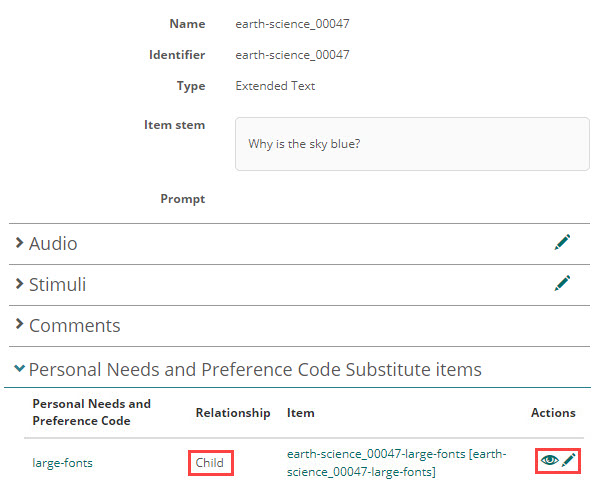Click the eye icon to view the large-fonts item

549,460
